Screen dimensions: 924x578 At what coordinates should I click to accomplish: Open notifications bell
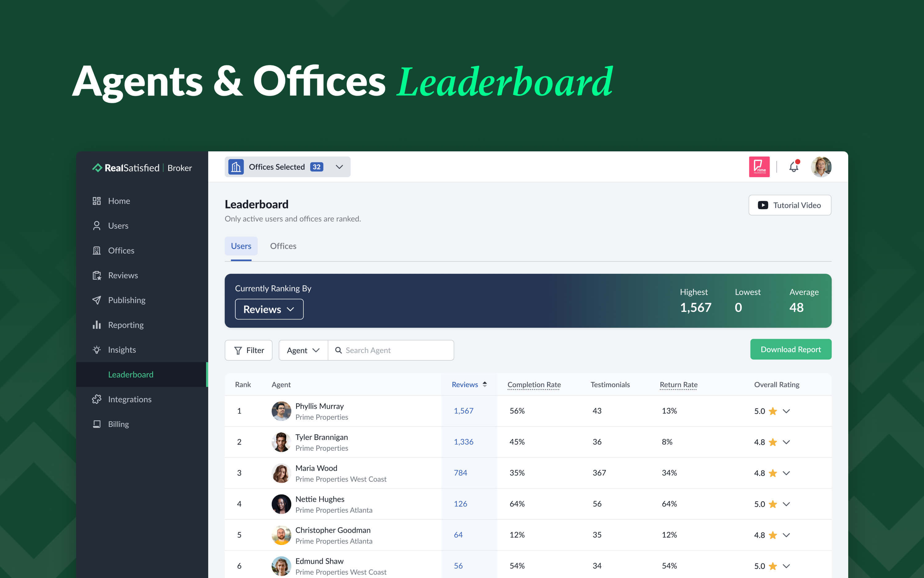794,167
